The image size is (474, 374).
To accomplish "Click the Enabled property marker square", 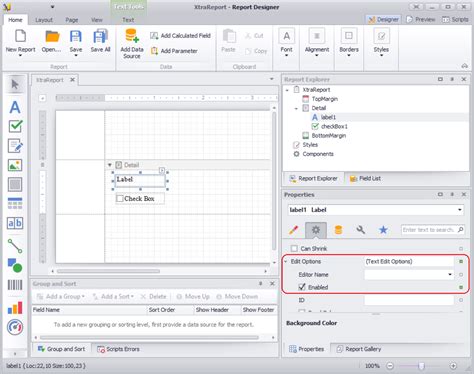I will point(461,287).
